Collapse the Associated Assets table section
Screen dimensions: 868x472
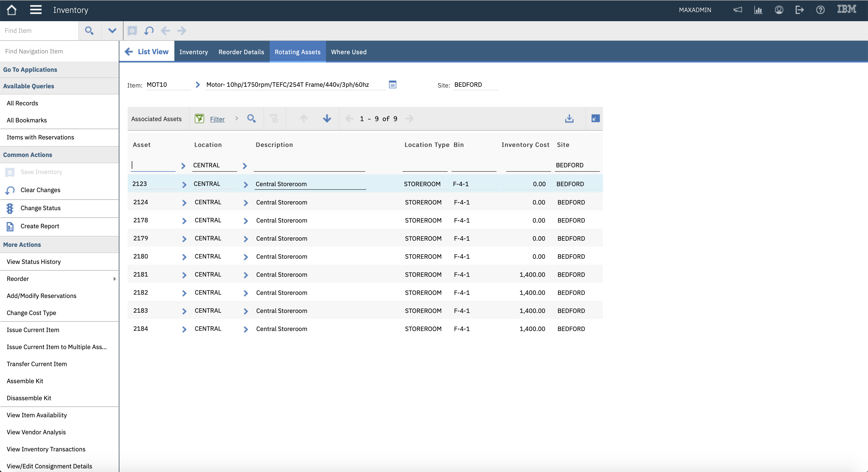(x=595, y=119)
